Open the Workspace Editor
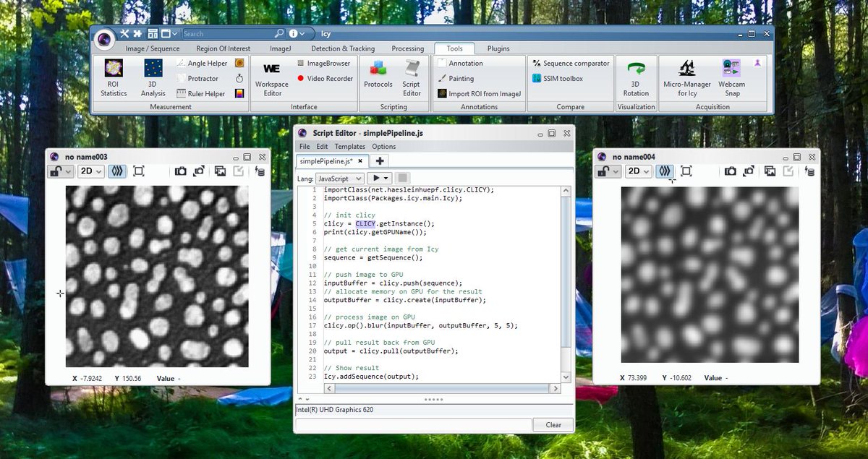Viewport: 868px width, 459px height. pyautogui.click(x=272, y=78)
